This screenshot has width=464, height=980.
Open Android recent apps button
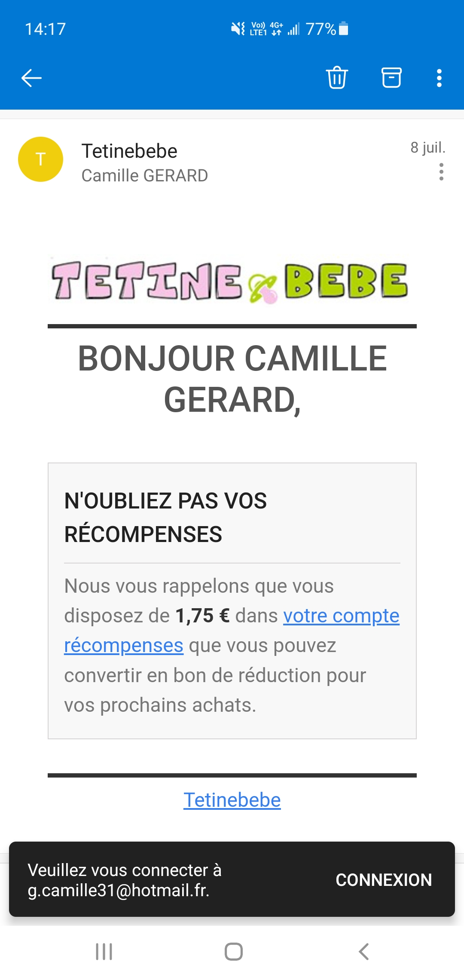click(x=104, y=951)
